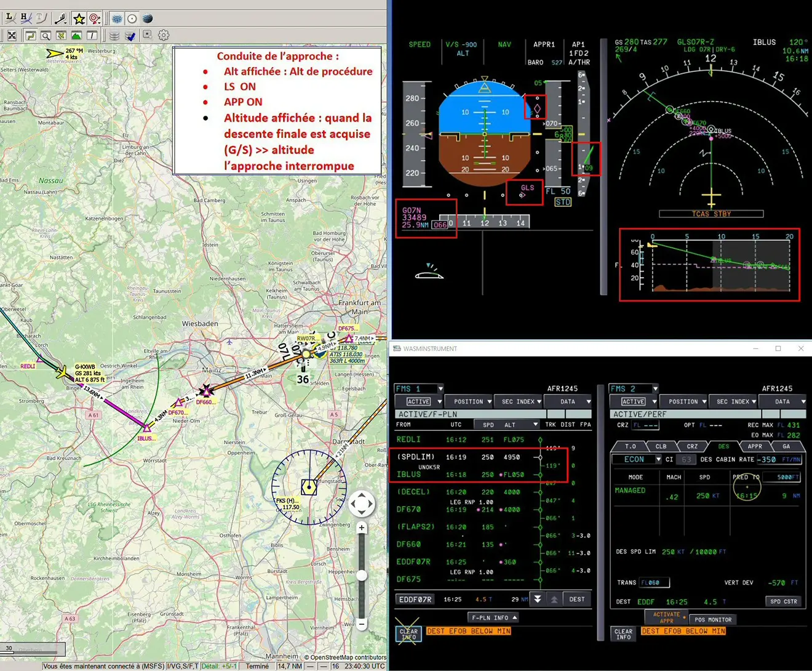Open FMS 2 POSITION menu
812x671 pixels.
684,401
